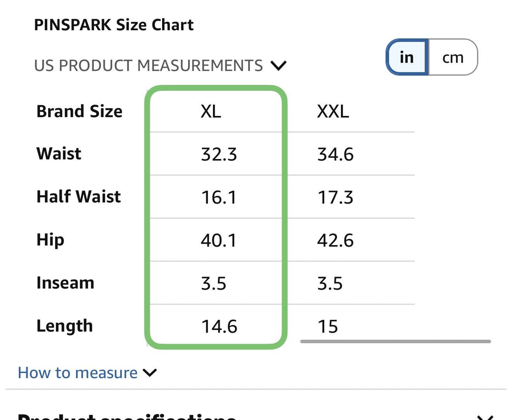Click the PINSPARK Size Chart title

coord(114,25)
